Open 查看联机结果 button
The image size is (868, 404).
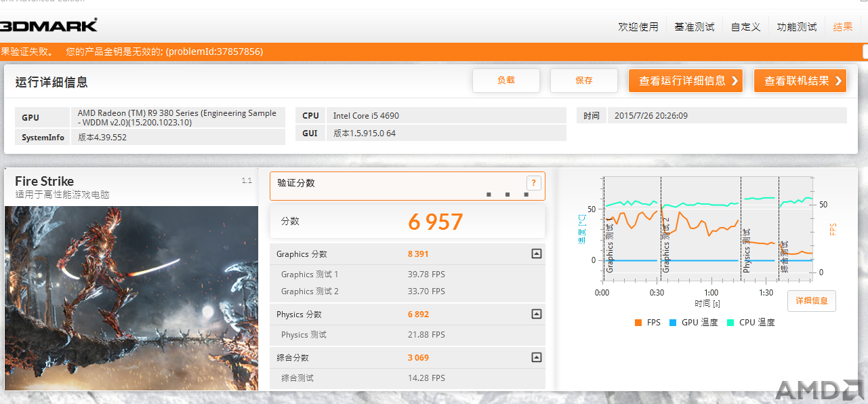point(800,80)
